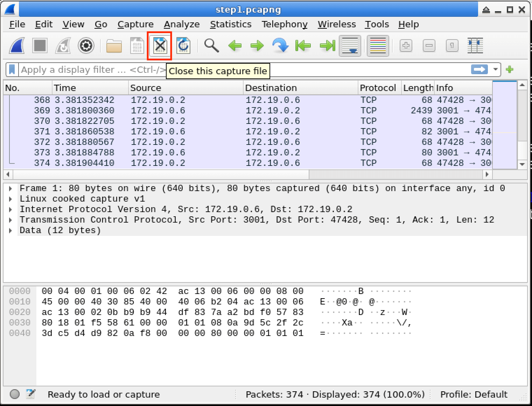The width and height of the screenshot is (532, 406).
Task: Open the Statistics menu
Action: (230, 24)
